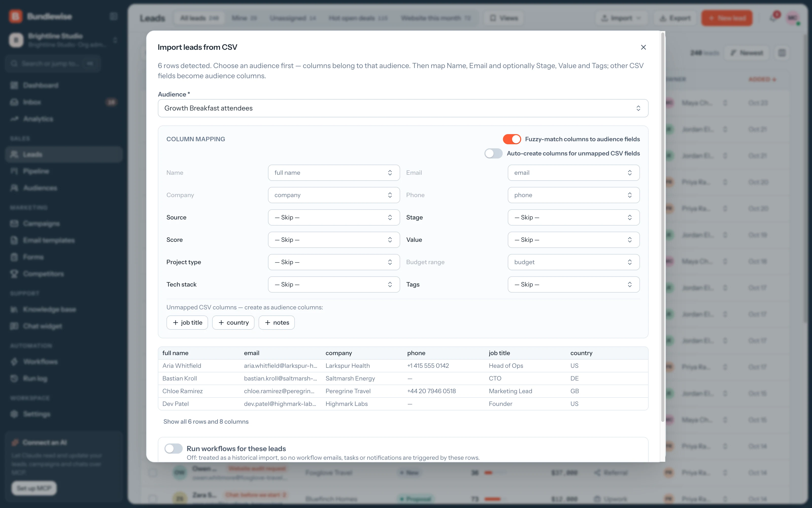812x508 pixels.
Task: Close the Import leads from CSV dialog
Action: coord(643,47)
